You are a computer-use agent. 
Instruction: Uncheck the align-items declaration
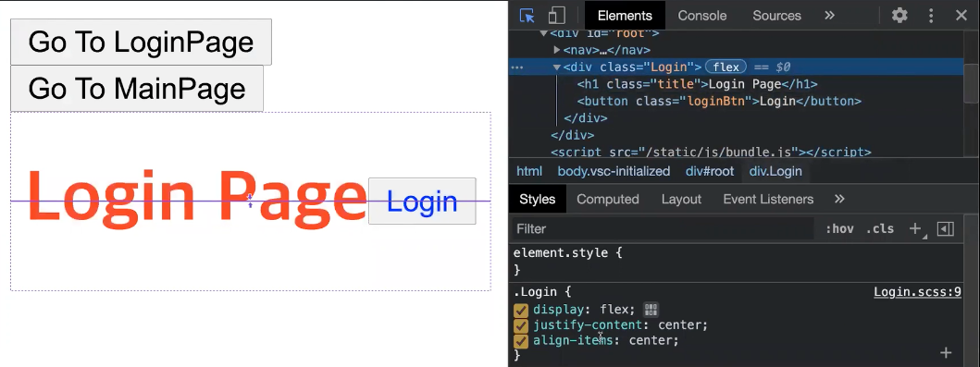pyautogui.click(x=521, y=341)
